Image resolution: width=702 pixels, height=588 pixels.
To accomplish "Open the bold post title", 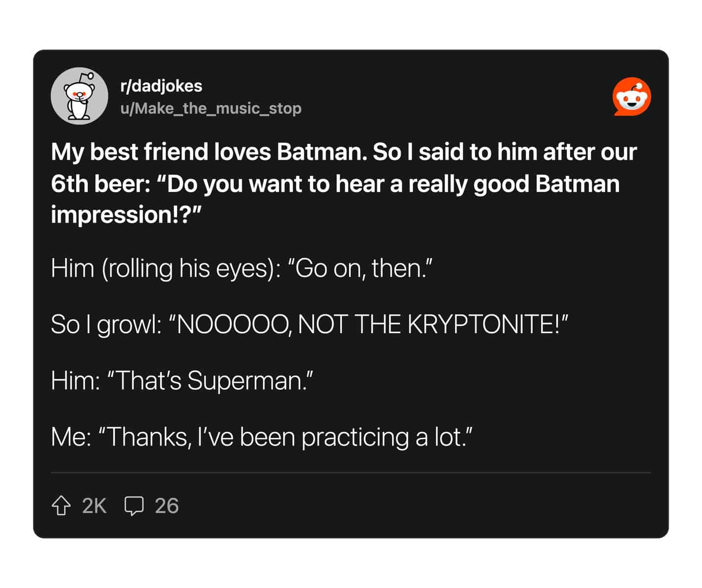I will tap(344, 183).
